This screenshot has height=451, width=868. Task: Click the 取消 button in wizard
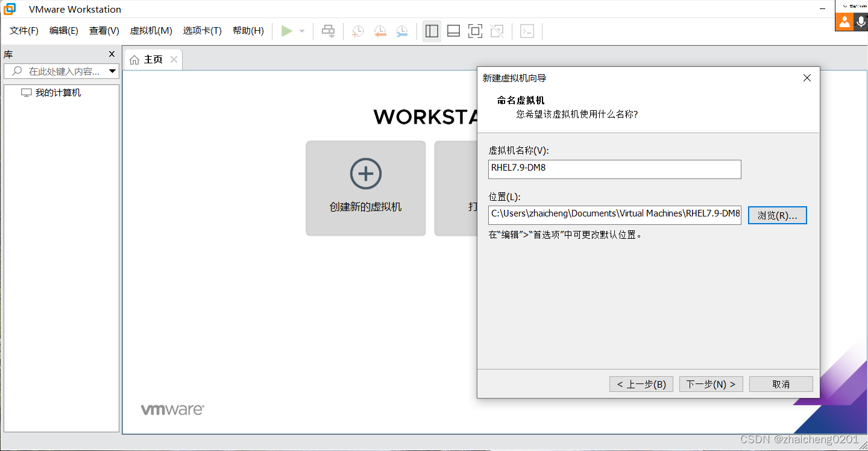781,384
